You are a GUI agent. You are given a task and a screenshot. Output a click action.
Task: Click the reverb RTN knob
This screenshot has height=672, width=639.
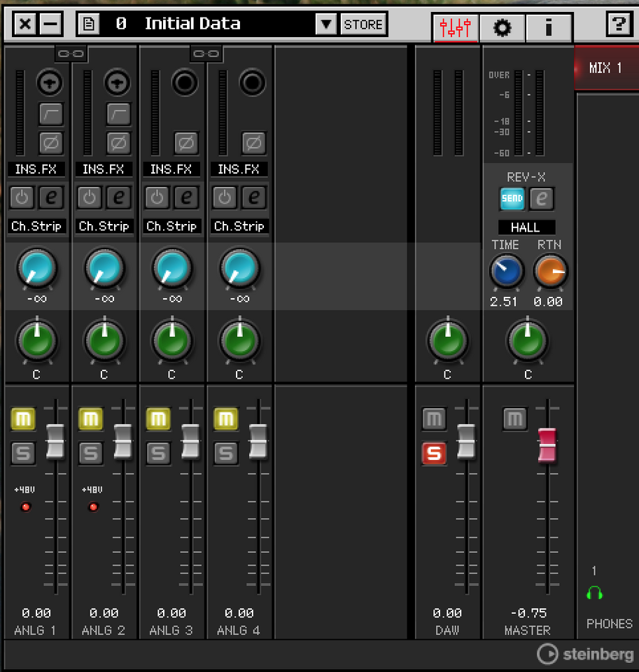(550, 272)
